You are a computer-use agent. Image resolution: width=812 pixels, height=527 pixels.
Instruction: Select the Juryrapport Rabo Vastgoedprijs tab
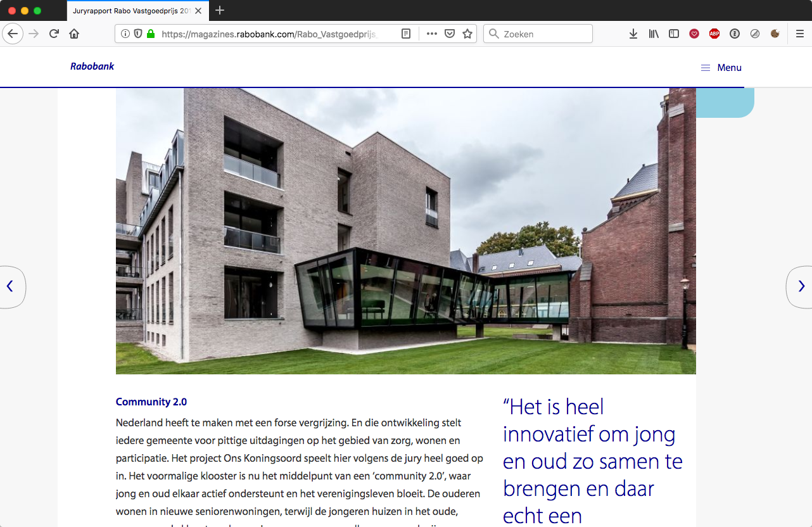pos(131,11)
